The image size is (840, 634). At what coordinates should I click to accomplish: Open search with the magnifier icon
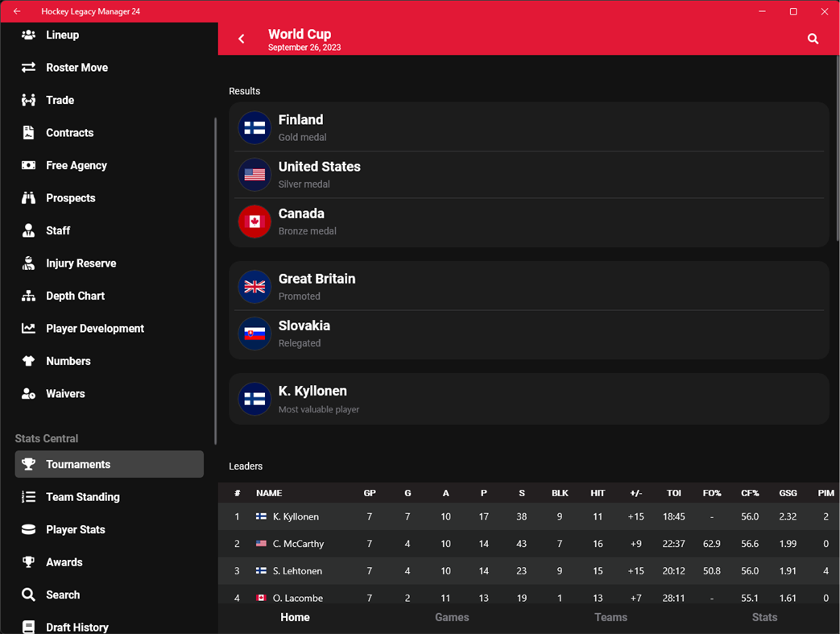coord(812,38)
